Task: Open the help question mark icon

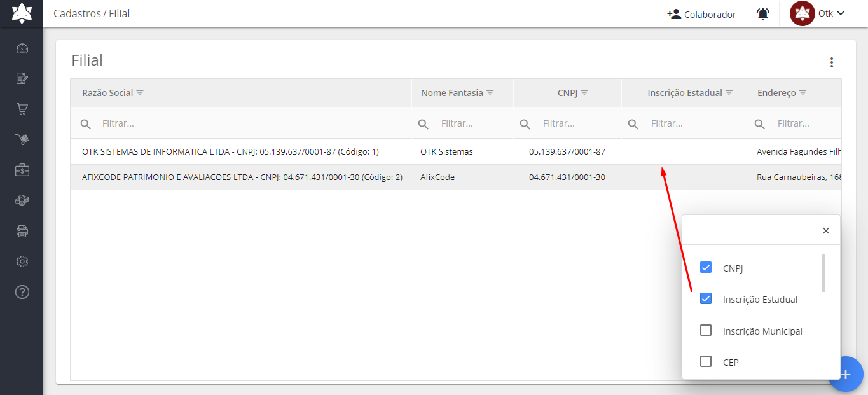Action: tap(22, 292)
